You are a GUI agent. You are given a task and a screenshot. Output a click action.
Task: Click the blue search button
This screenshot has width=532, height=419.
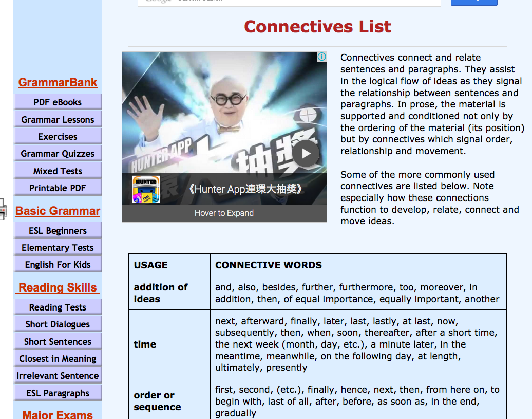(473, 2)
